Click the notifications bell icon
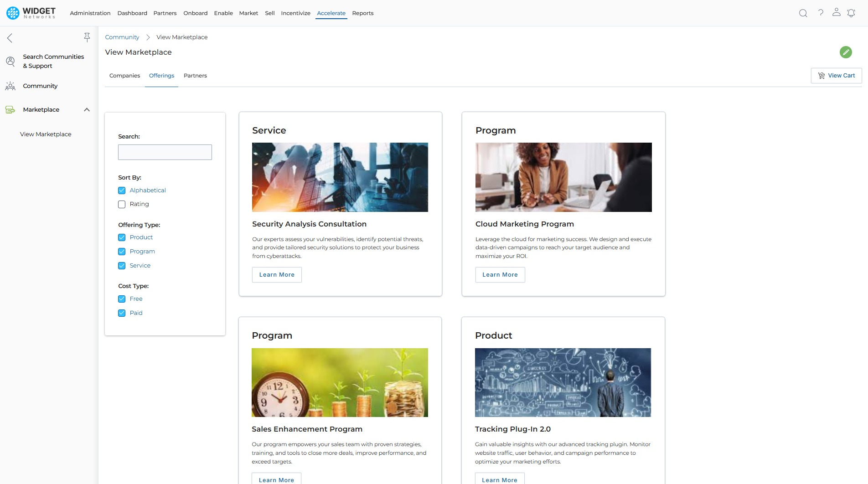Image resolution: width=868 pixels, height=484 pixels. pyautogui.click(x=851, y=13)
